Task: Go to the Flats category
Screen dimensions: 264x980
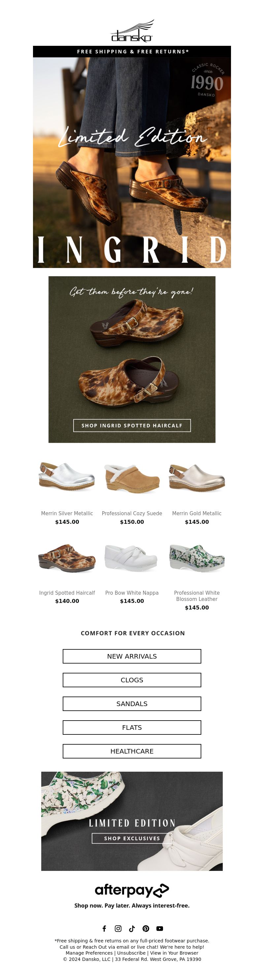Action: (x=132, y=728)
